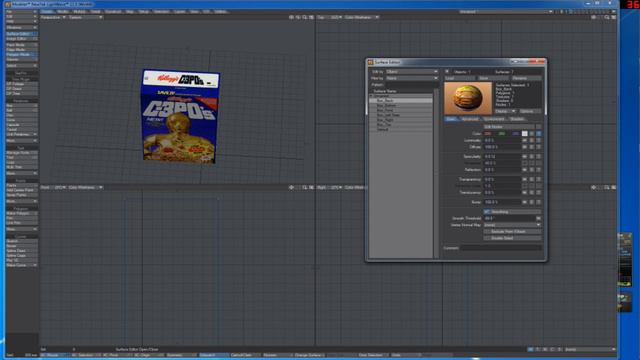Click the Color row texture T button

(539, 134)
